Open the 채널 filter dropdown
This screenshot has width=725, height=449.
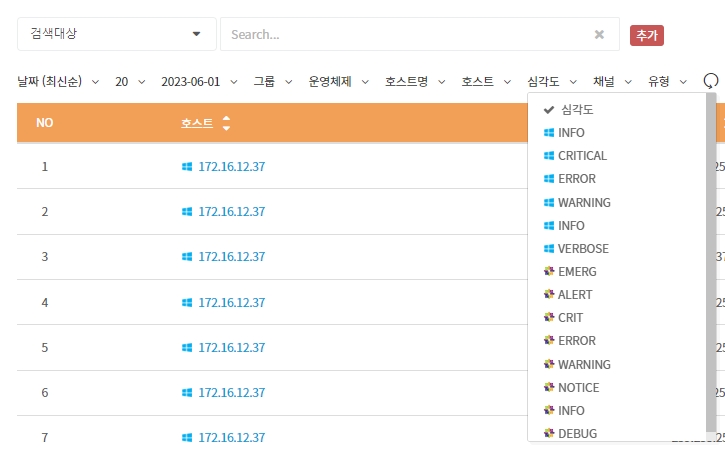tap(611, 81)
